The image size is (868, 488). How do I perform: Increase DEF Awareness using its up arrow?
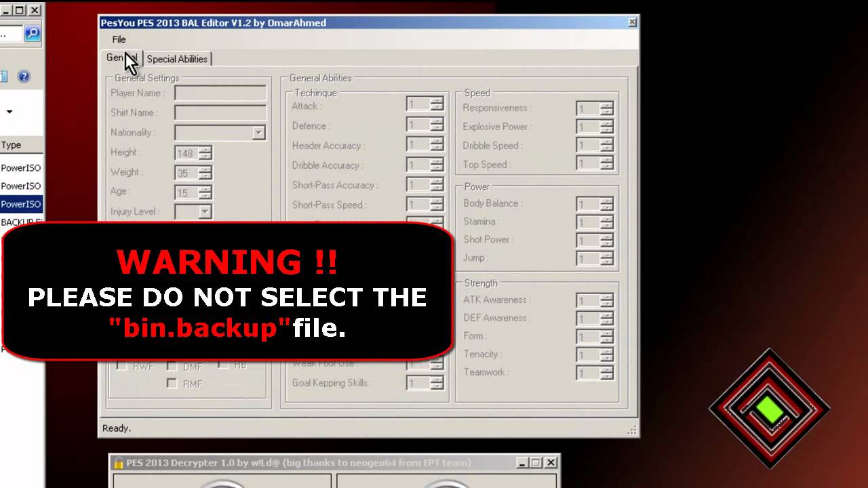click(x=607, y=315)
